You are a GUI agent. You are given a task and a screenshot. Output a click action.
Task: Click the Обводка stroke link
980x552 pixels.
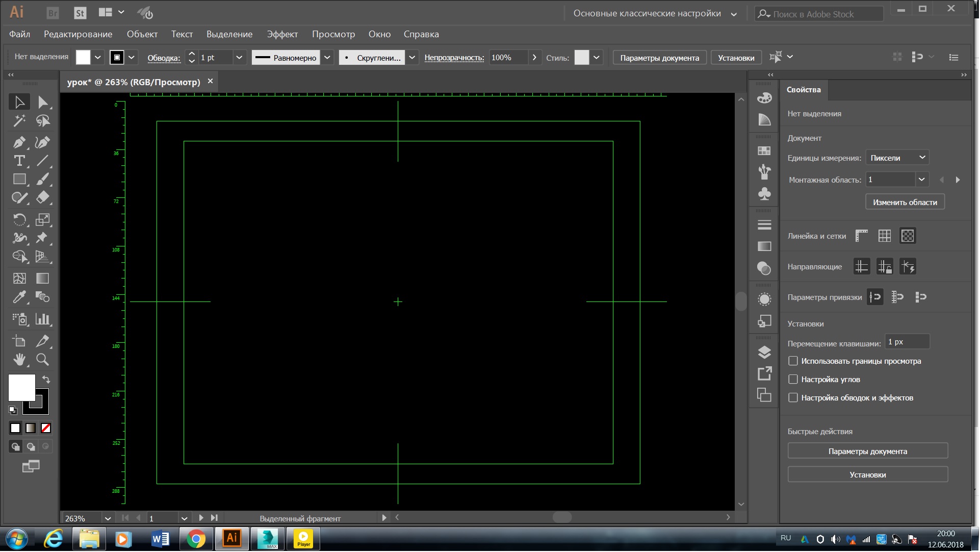coord(164,58)
